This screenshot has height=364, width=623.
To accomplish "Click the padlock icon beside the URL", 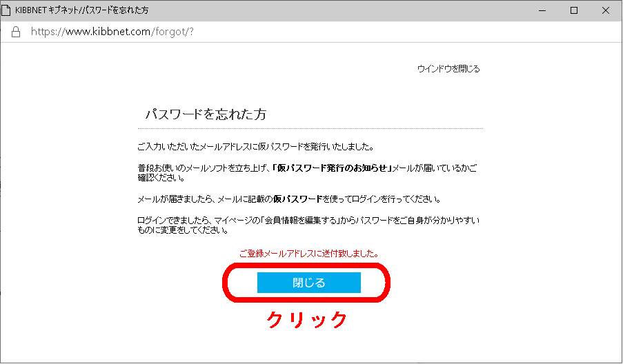I will click(17, 32).
